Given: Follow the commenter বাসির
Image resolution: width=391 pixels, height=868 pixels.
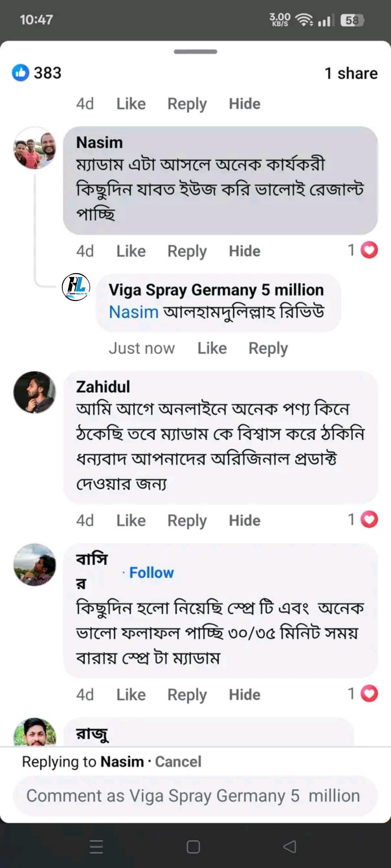Looking at the screenshot, I should pyautogui.click(x=151, y=573).
